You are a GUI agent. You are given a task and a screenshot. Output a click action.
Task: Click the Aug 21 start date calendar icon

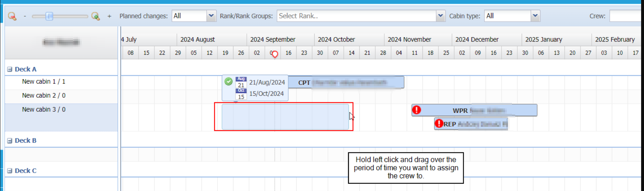coord(241,82)
